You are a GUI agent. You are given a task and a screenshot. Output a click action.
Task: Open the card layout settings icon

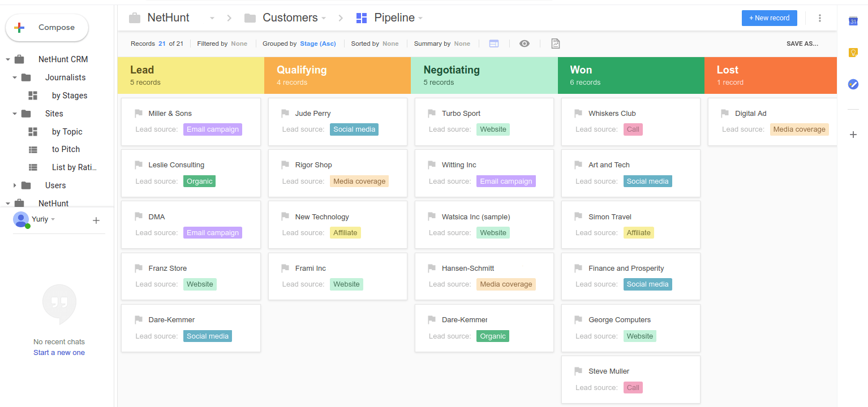click(x=494, y=44)
